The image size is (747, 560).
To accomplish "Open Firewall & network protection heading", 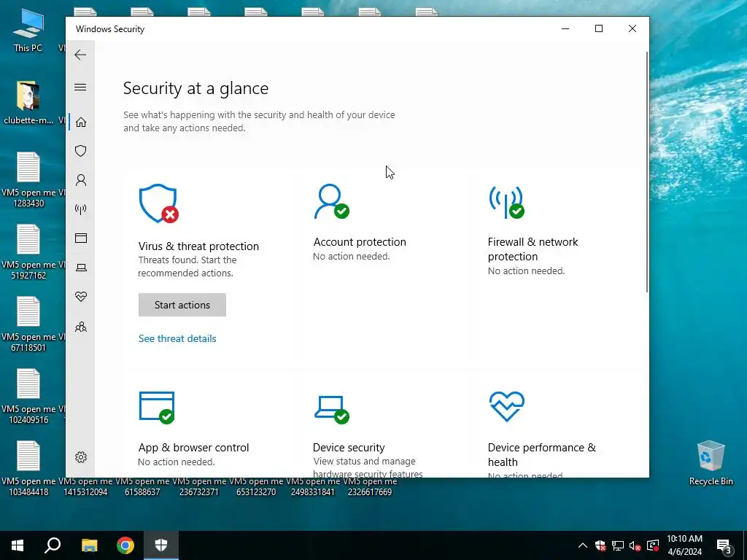I will (x=533, y=249).
